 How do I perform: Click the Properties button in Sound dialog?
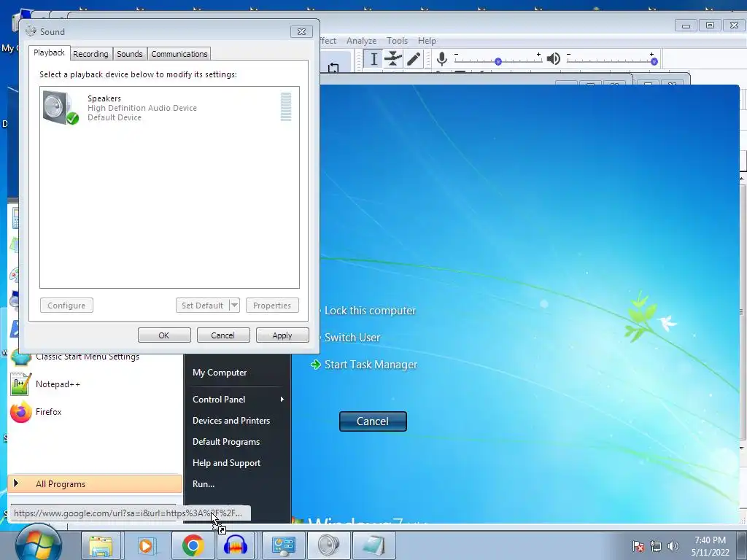pos(272,306)
